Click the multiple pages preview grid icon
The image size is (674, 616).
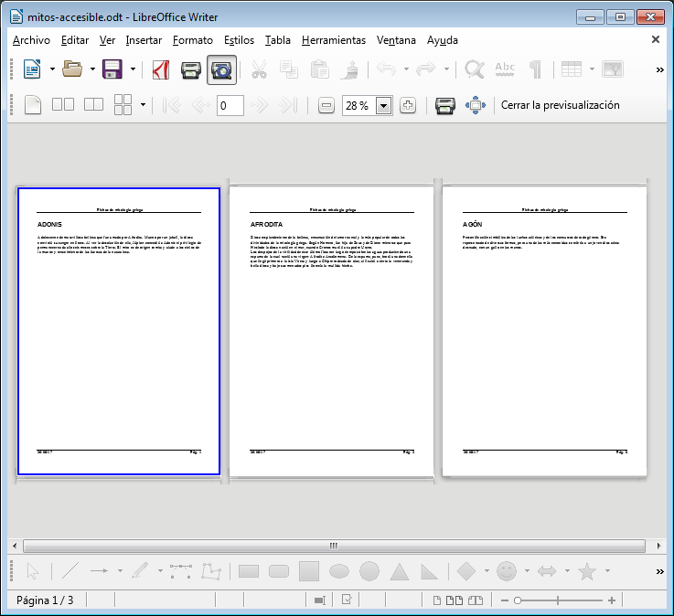click(123, 105)
